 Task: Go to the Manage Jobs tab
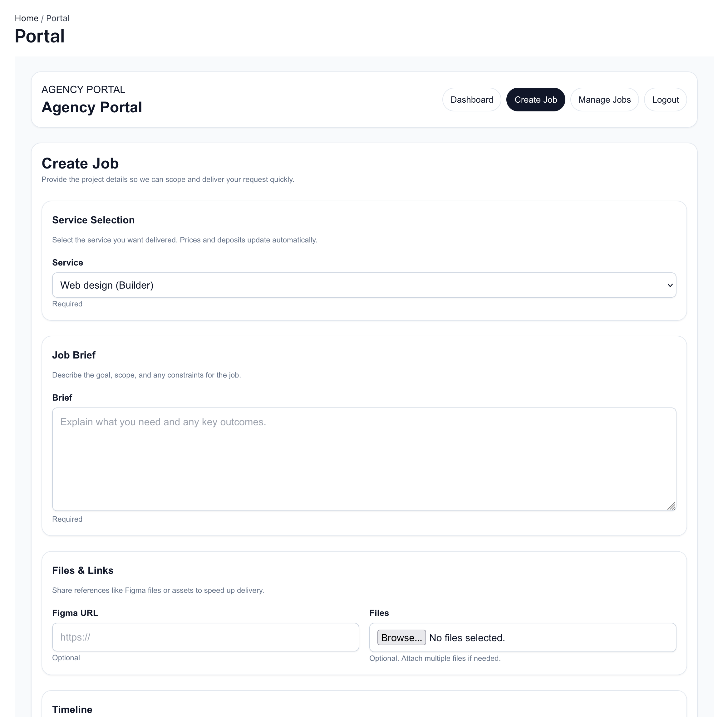tap(604, 100)
